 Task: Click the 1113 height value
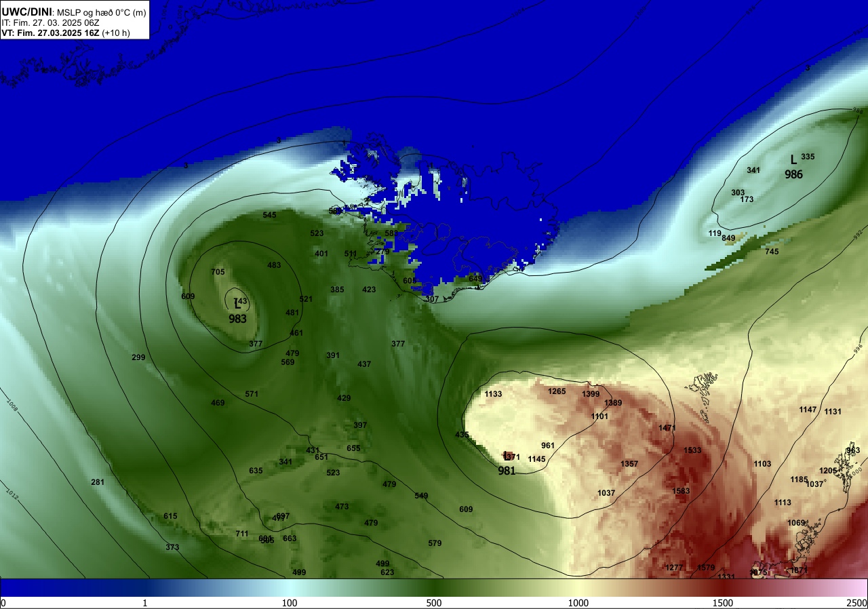click(783, 503)
